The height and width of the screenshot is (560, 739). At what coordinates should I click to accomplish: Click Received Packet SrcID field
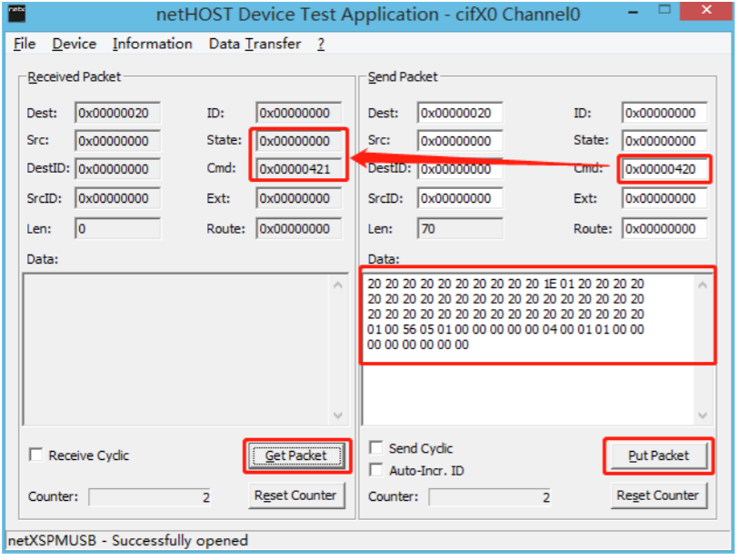(117, 198)
